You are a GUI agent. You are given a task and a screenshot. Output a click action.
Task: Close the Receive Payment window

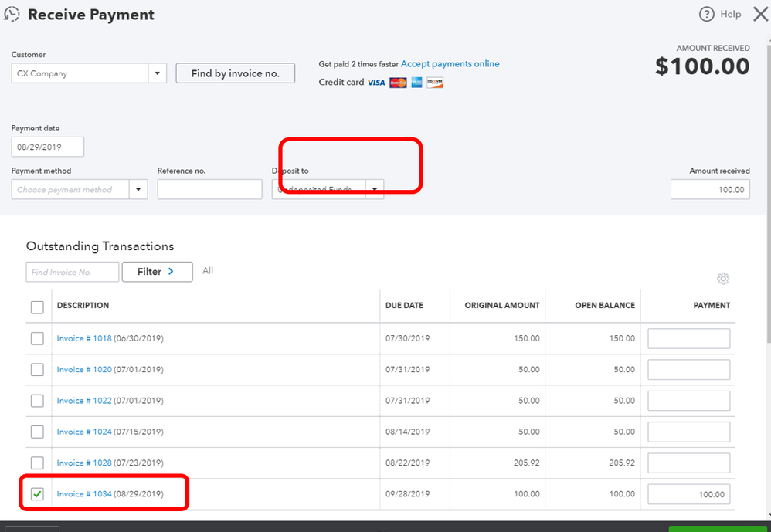click(x=760, y=14)
